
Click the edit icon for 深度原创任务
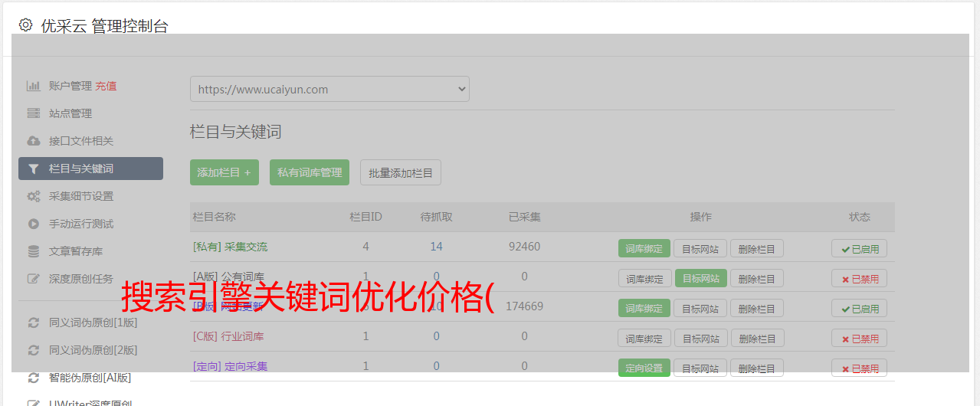33,279
